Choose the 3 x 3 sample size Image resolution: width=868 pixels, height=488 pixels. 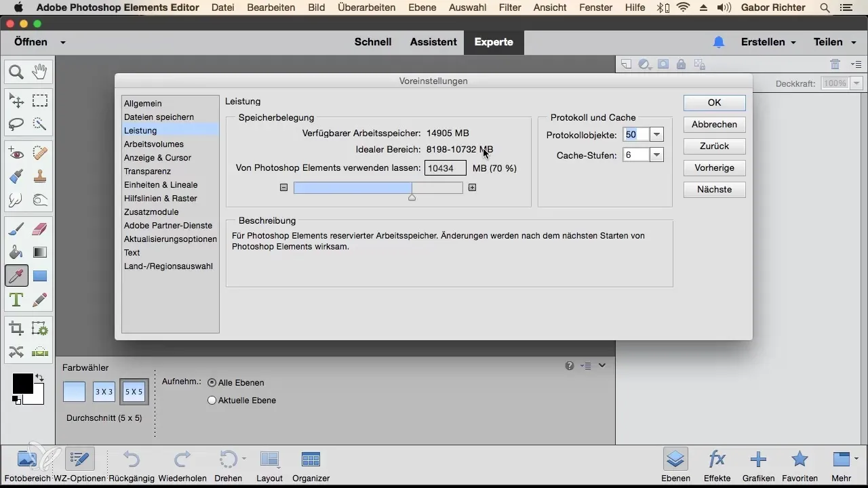104,392
